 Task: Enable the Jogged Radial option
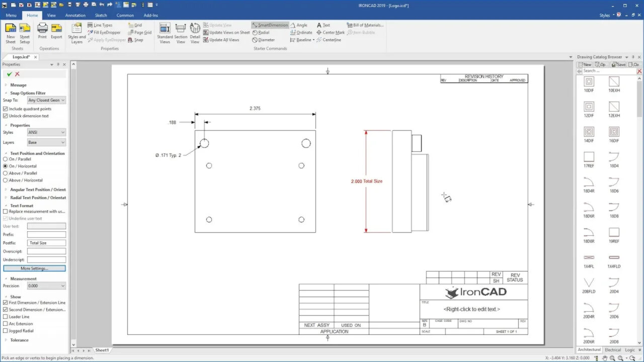coord(6,330)
